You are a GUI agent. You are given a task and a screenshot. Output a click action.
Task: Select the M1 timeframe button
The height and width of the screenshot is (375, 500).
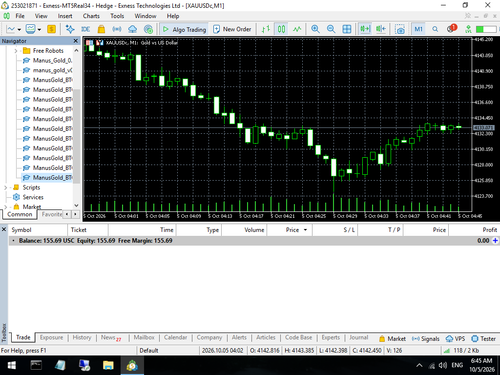click(x=418, y=29)
